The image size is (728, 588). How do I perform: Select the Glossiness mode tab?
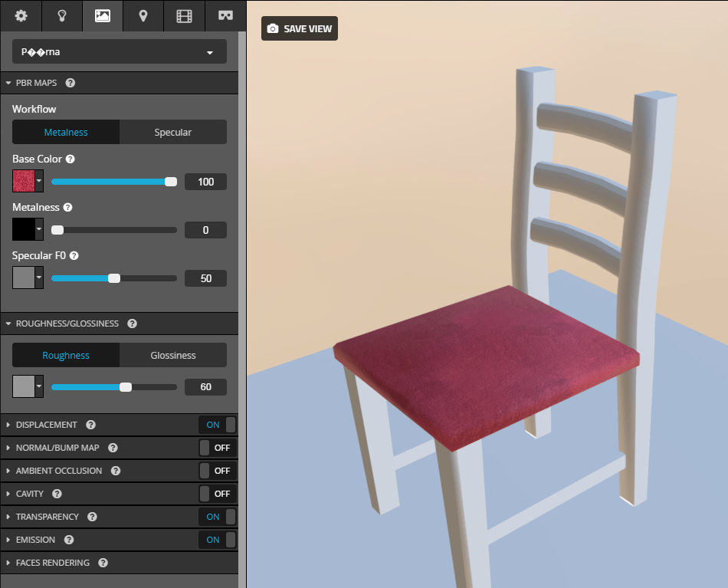[173, 355]
